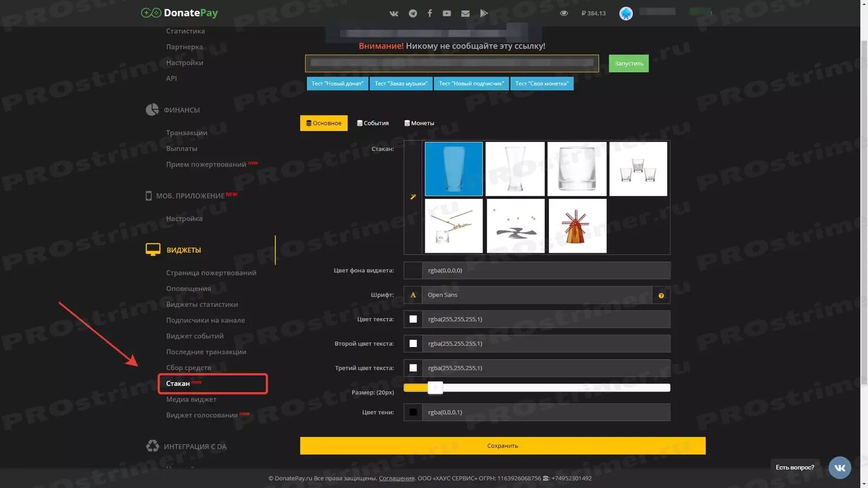Image resolution: width=868 pixels, height=488 pixels.
Task: Open Виджет голосования in sidebar
Action: point(202,415)
